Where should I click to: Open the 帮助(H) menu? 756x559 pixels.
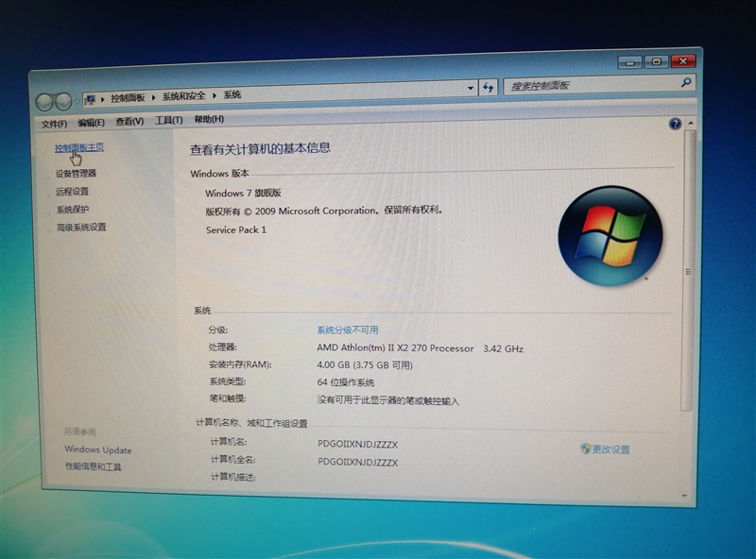click(x=209, y=119)
